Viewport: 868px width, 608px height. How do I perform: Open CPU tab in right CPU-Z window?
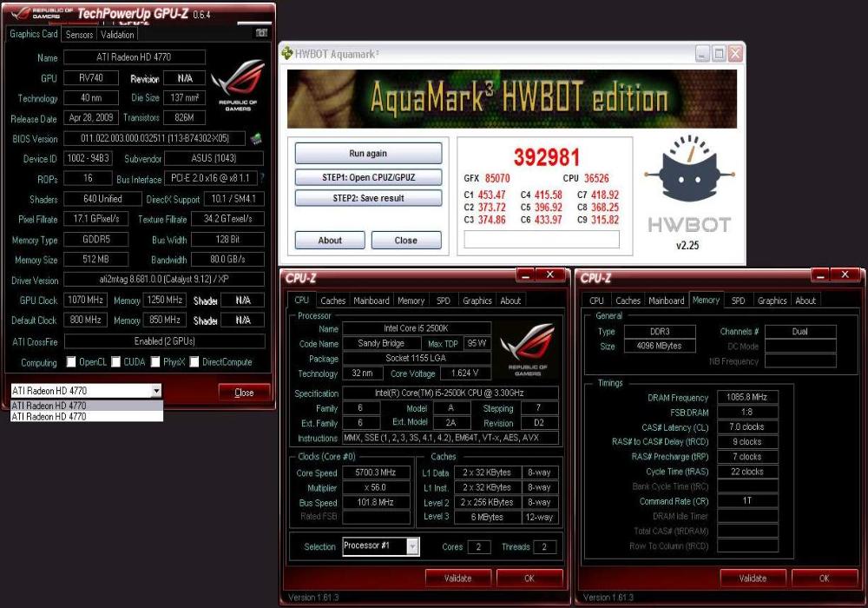click(596, 301)
